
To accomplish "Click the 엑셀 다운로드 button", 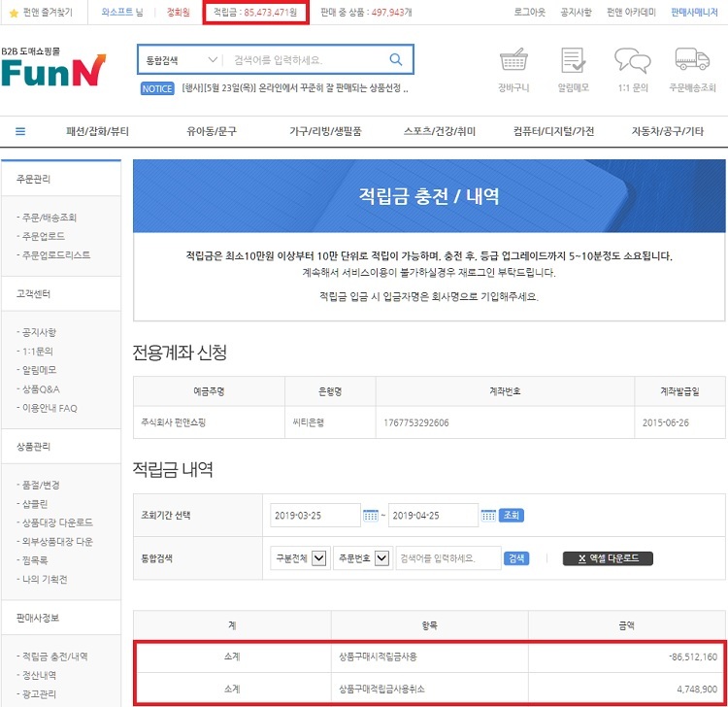I will tap(608, 558).
